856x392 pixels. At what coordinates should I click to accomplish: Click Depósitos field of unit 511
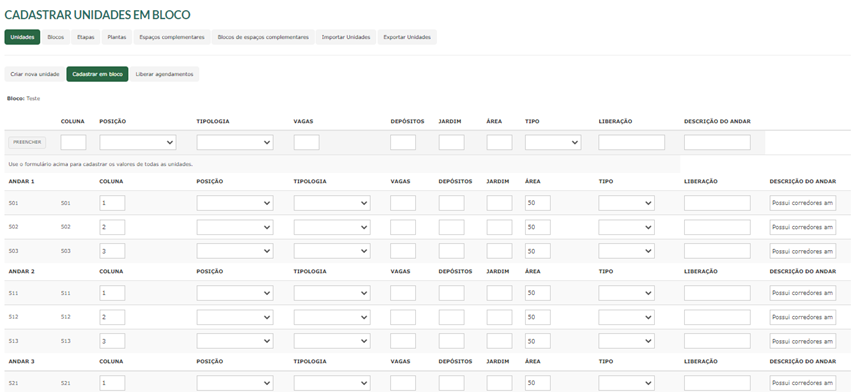tap(451, 293)
